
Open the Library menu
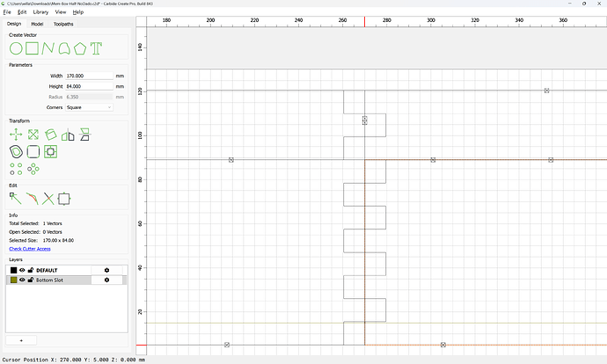[x=40, y=12]
